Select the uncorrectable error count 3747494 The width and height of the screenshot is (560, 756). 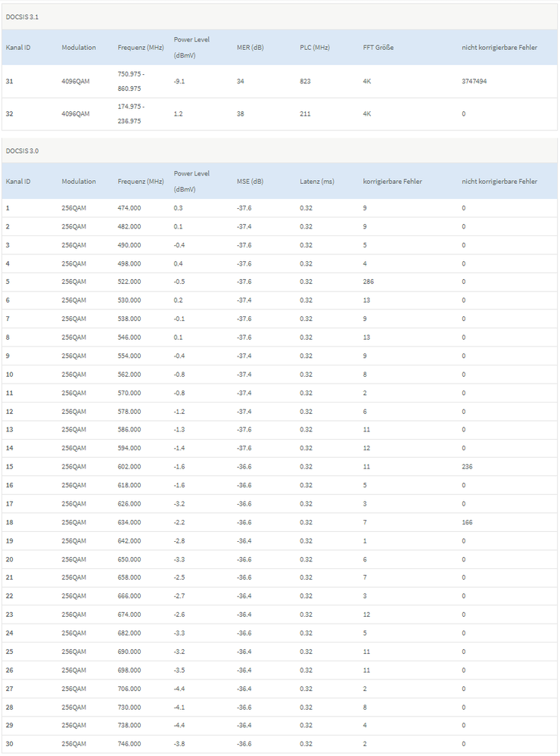474,81
